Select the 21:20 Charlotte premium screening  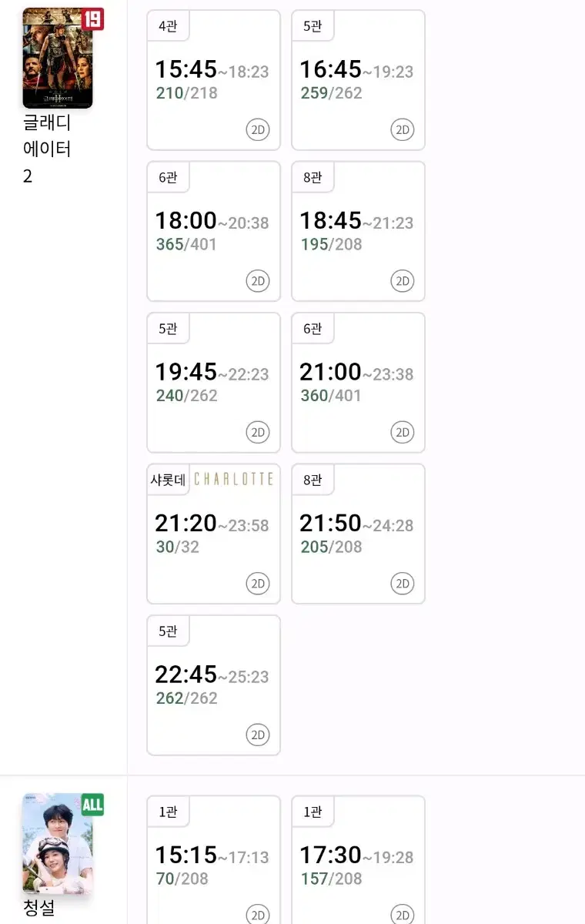click(213, 534)
